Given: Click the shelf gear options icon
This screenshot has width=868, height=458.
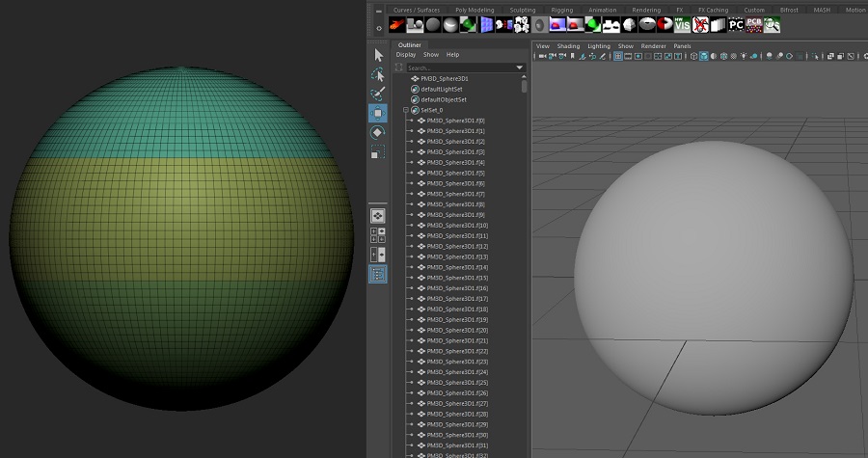Looking at the screenshot, I should (x=379, y=28).
